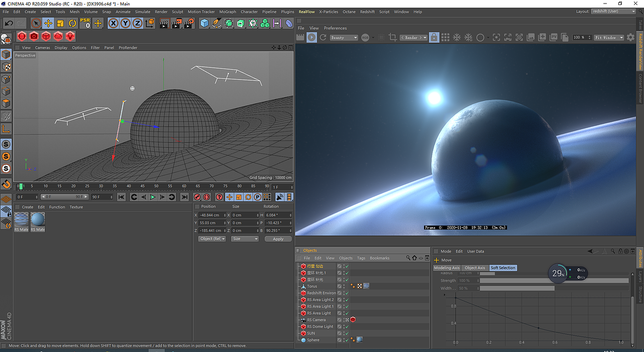Toggle the SUN object enable checkmark

(347, 333)
